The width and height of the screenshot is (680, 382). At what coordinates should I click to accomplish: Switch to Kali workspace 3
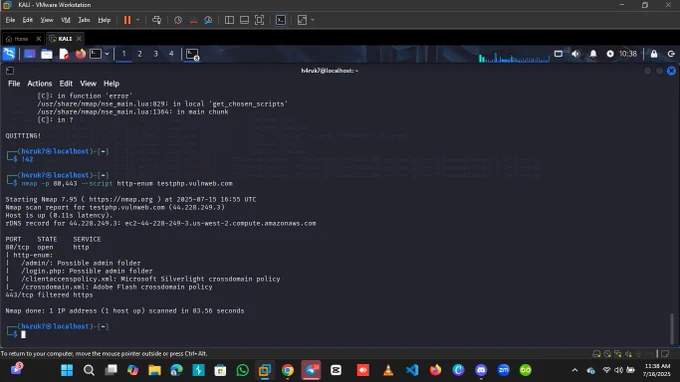point(155,54)
